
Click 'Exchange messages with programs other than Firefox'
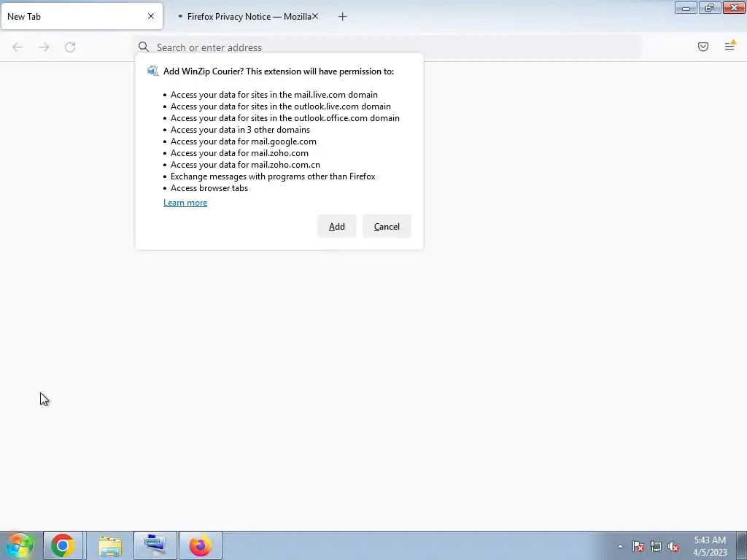coord(273,176)
